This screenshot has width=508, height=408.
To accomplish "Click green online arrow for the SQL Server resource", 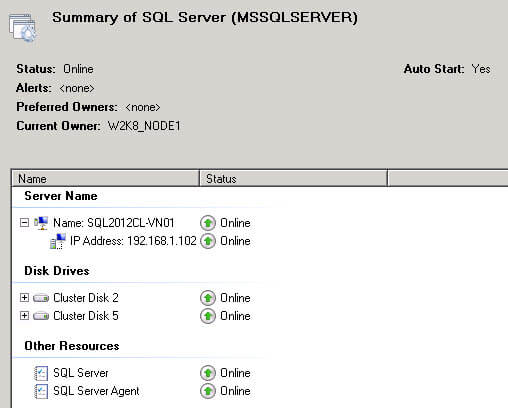I will [x=208, y=373].
